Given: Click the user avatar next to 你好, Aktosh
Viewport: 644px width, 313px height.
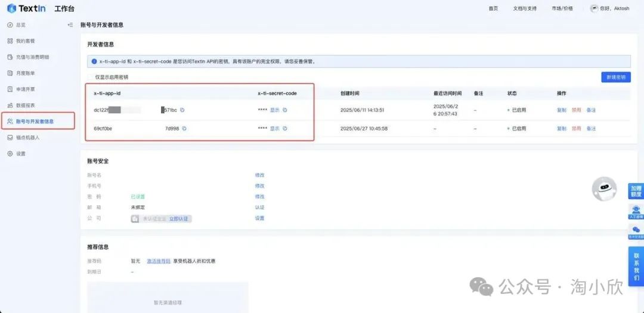Looking at the screenshot, I should (x=594, y=8).
